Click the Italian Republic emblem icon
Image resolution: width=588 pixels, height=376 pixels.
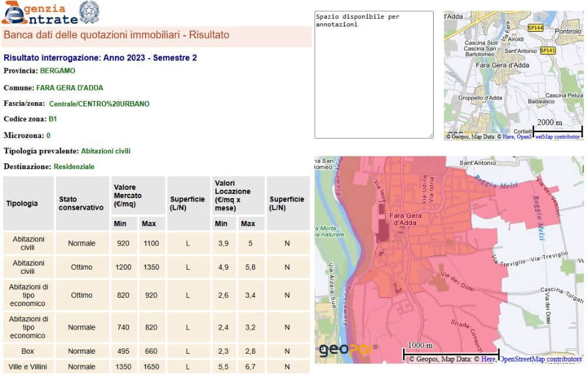(89, 12)
